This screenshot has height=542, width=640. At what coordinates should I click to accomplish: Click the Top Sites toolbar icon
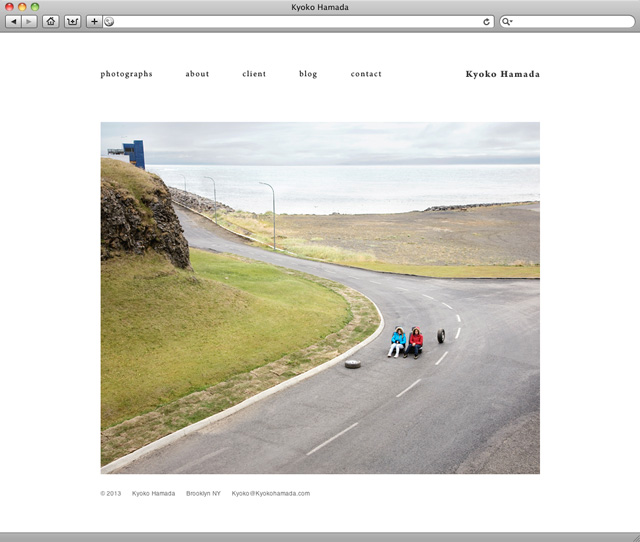point(73,22)
